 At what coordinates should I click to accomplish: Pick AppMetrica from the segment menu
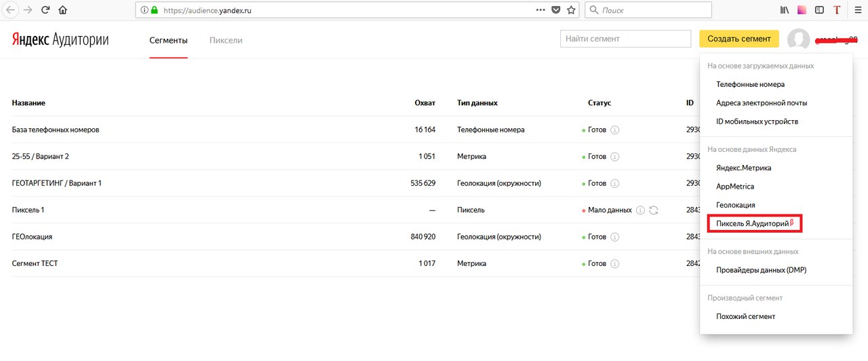click(735, 186)
